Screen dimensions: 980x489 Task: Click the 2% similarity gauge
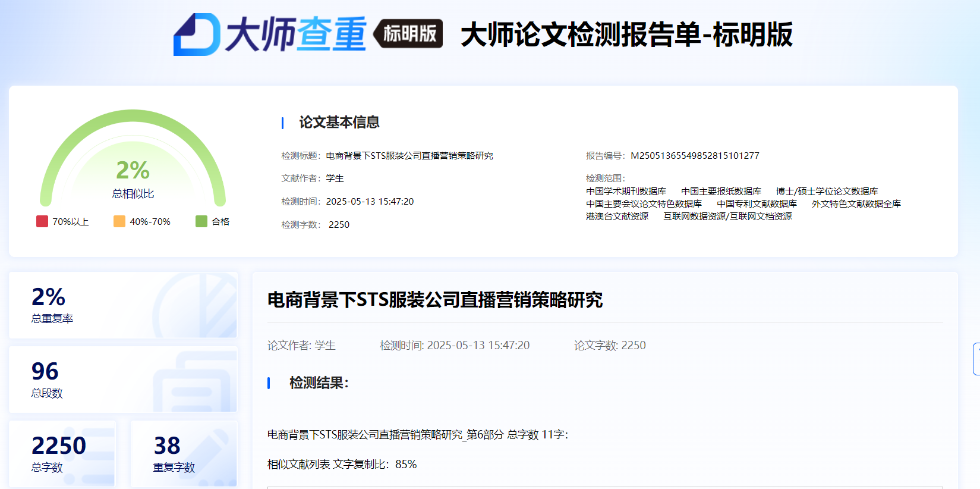coord(133,158)
